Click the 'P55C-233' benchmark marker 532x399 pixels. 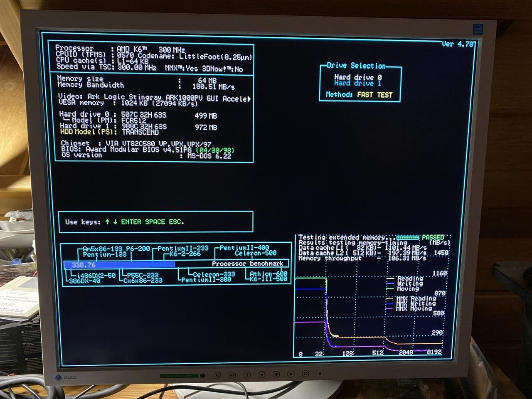(143, 275)
